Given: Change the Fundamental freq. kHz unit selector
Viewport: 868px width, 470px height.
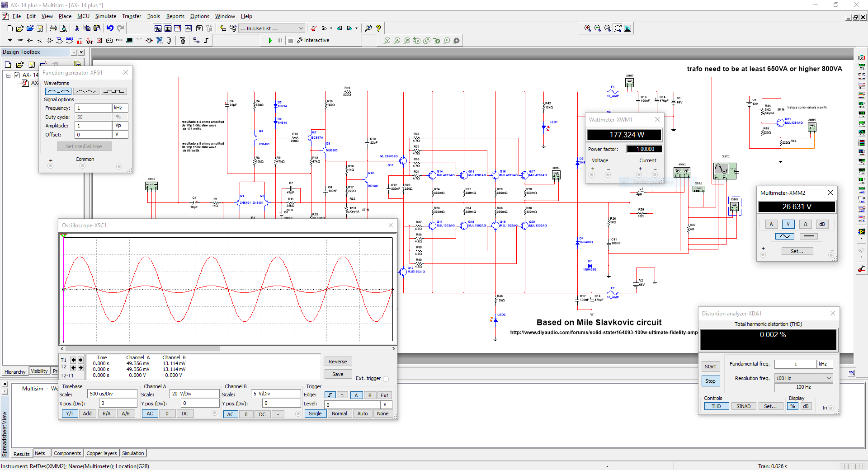Looking at the screenshot, I should [825, 364].
